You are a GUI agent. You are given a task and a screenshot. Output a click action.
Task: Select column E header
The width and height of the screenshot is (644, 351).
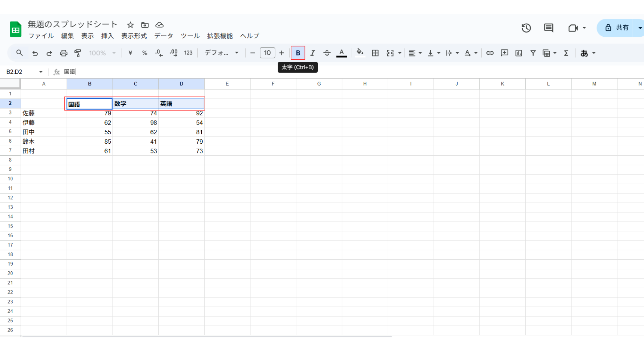[x=227, y=84]
